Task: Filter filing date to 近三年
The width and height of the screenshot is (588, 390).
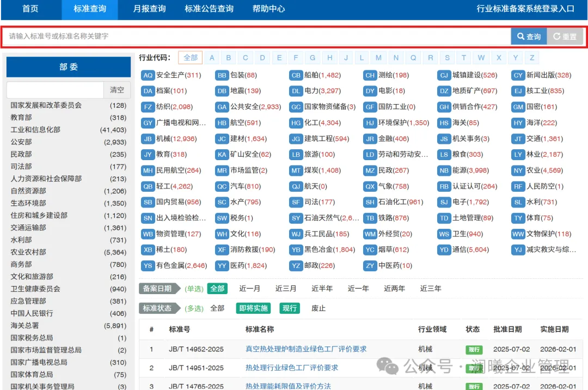Action: [431, 288]
